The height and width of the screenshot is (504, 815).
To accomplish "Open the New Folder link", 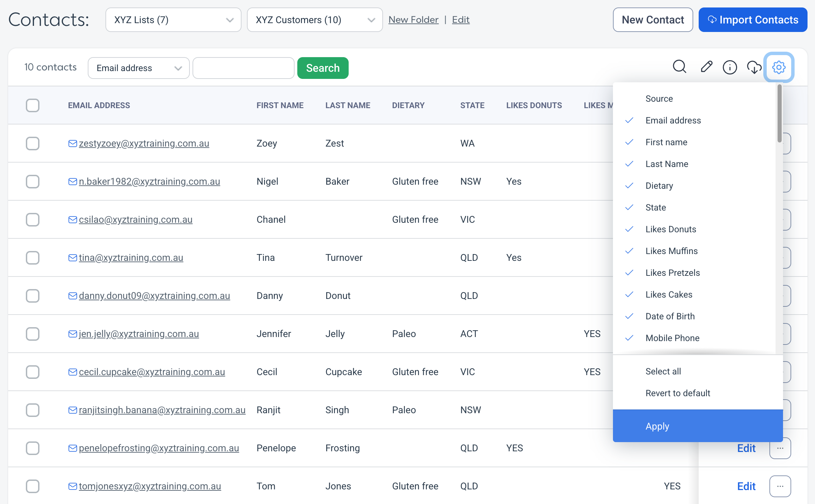I will 413,20.
